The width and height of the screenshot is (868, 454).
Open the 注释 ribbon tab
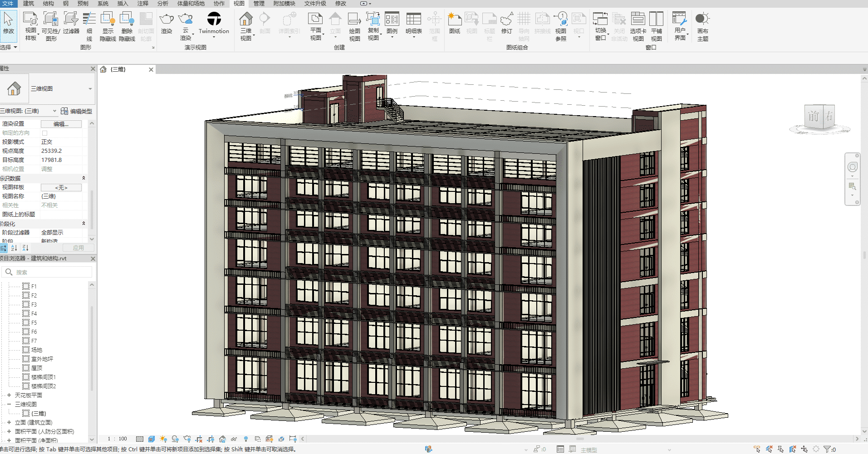[142, 4]
